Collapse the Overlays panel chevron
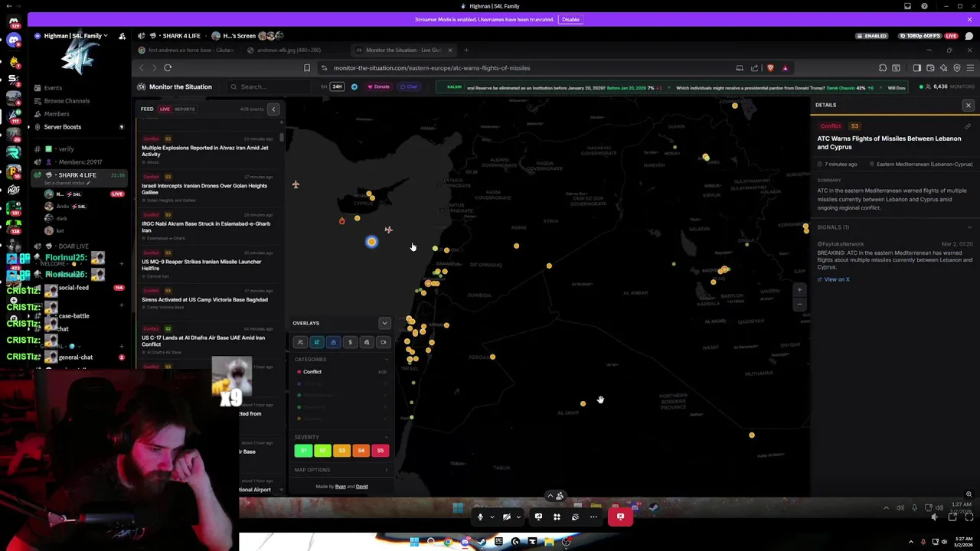This screenshot has width=980, height=551. click(384, 323)
